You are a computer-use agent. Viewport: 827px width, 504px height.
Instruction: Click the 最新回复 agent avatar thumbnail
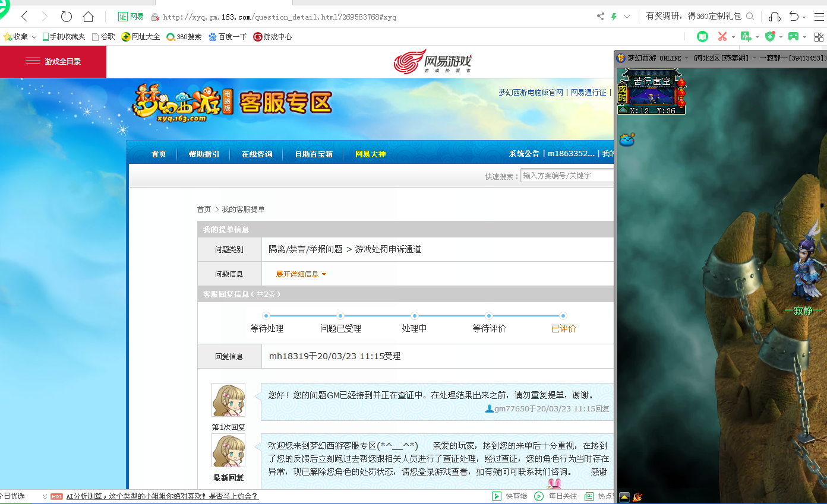[x=228, y=451]
